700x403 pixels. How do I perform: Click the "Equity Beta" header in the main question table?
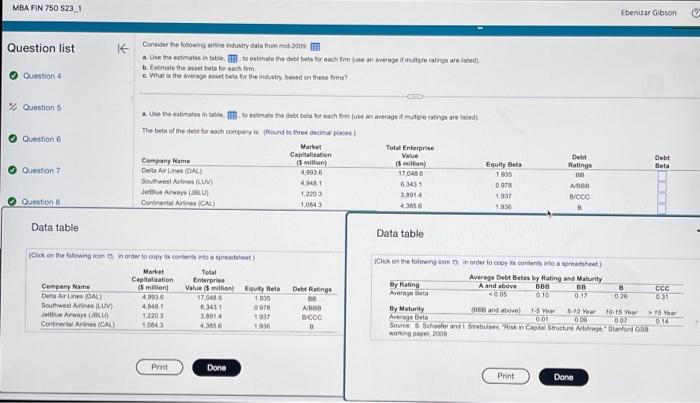504,164
